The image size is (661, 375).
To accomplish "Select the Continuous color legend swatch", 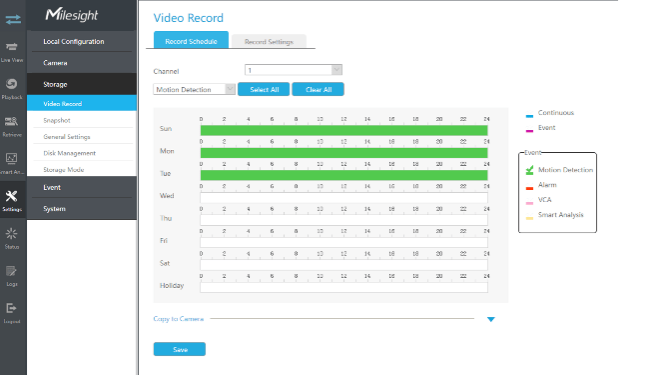I will point(529,116).
